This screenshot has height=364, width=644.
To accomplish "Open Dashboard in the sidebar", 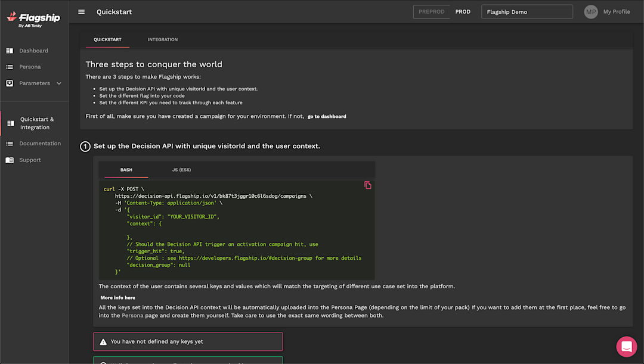I will point(33,51).
